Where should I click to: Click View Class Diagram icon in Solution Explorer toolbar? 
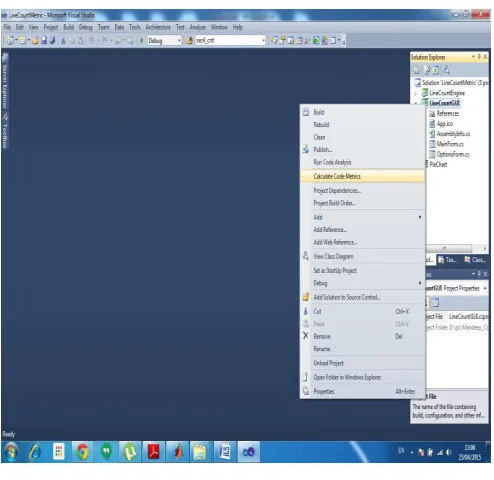[446, 70]
